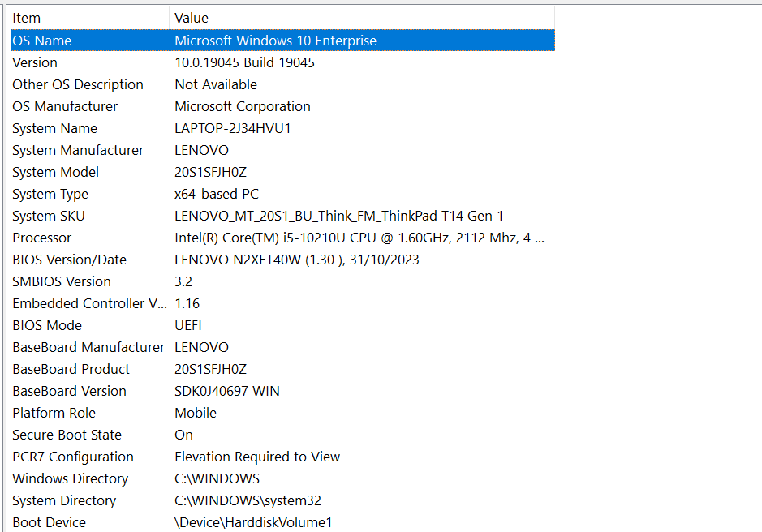Image resolution: width=762 pixels, height=532 pixels.
Task: Select the Processor row
Action: [282, 238]
